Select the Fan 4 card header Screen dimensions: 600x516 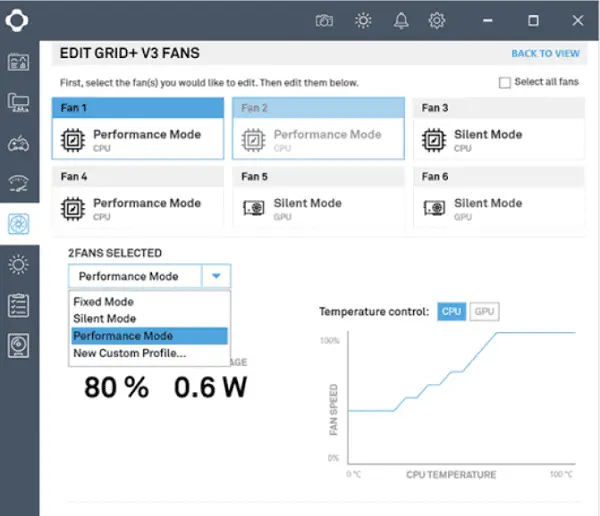pyautogui.click(x=138, y=176)
